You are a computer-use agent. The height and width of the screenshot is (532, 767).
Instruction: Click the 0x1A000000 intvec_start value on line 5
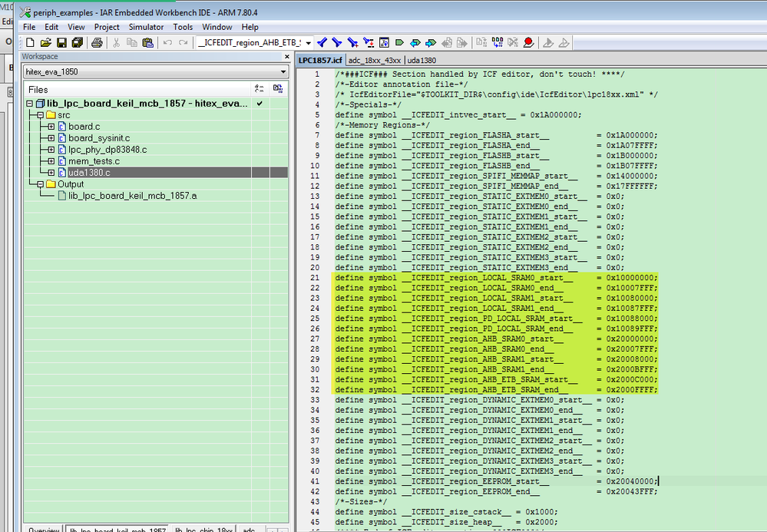554,115
